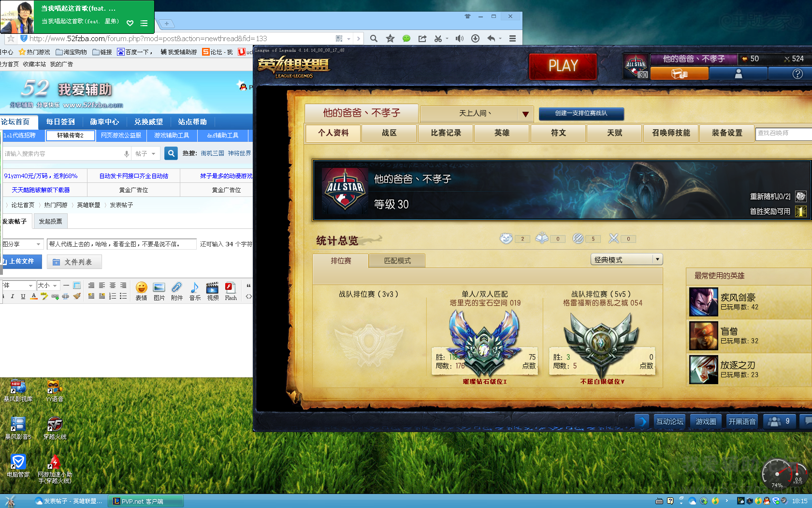Insert a table in the post editor

click(77, 285)
